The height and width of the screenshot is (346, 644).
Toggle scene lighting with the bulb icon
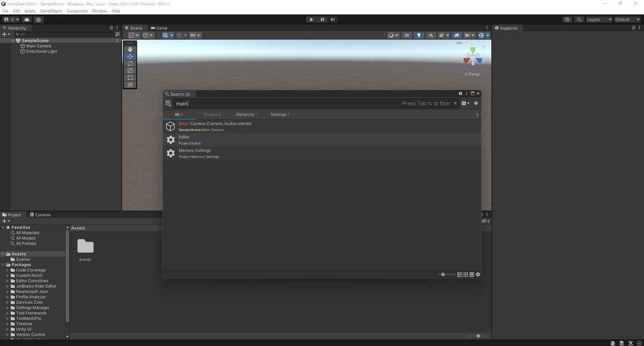[419, 35]
